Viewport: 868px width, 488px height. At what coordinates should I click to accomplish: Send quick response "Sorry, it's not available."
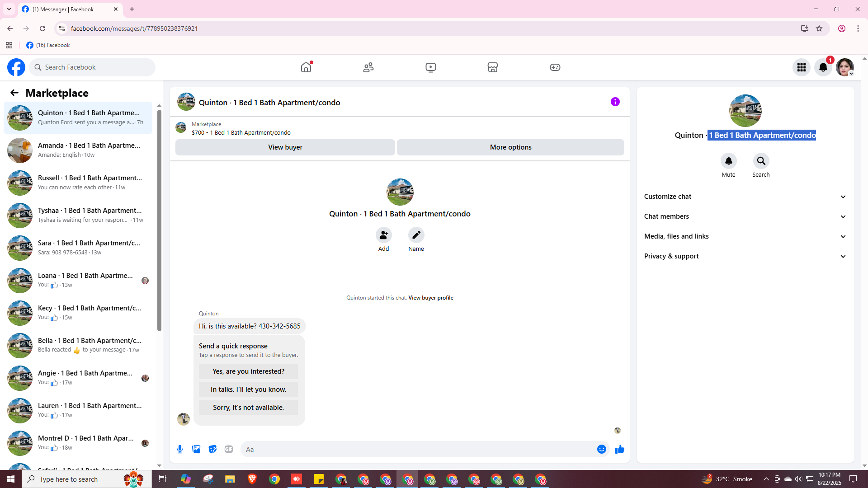click(248, 408)
